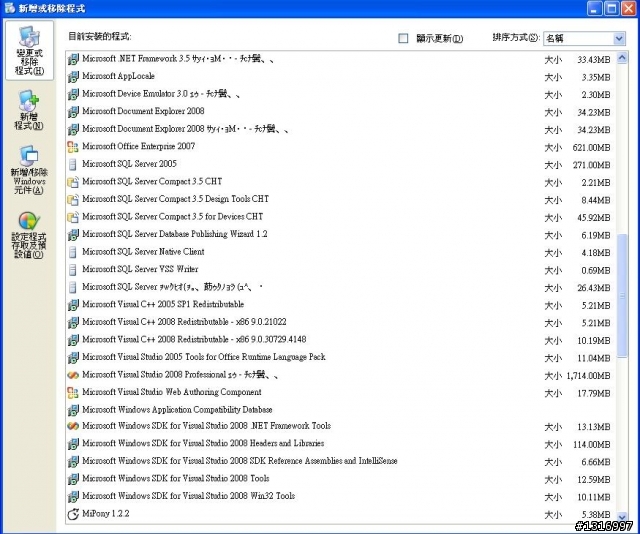Image resolution: width=640 pixels, height=534 pixels.
Task: Click the Microsoft Office Enterprise 2007 icon
Action: (x=73, y=147)
